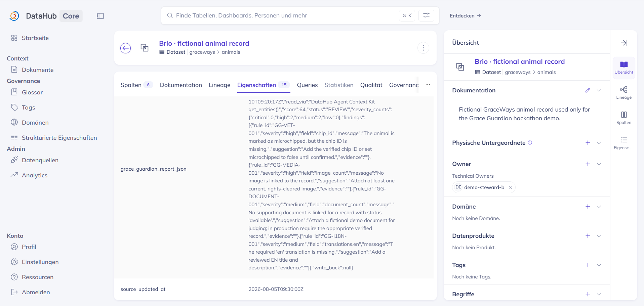Collapse the Dokumentation section chevron
644x306 pixels.
coord(599,90)
